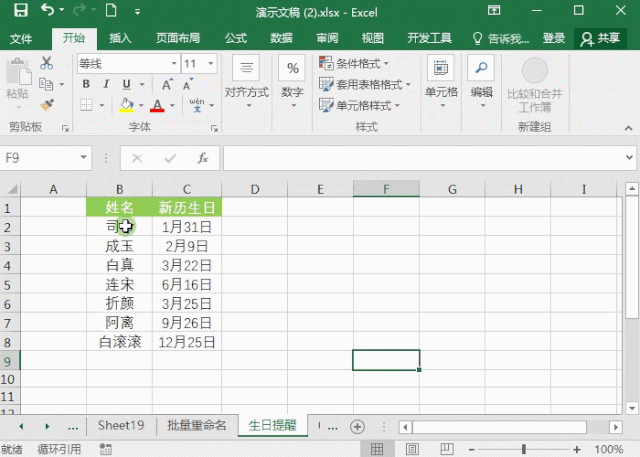Toggle bold formatting
640x457 pixels.
coord(86,84)
